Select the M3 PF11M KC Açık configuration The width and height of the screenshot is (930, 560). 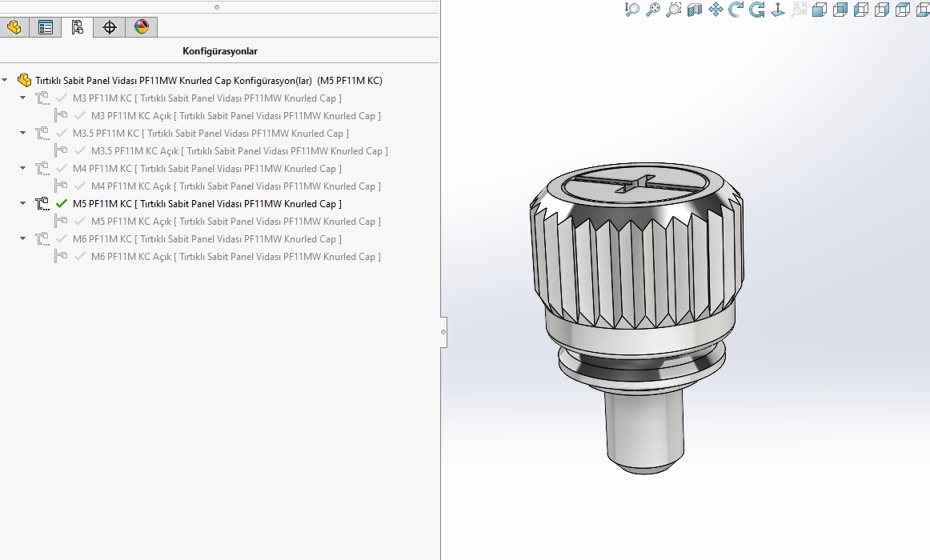click(x=236, y=116)
